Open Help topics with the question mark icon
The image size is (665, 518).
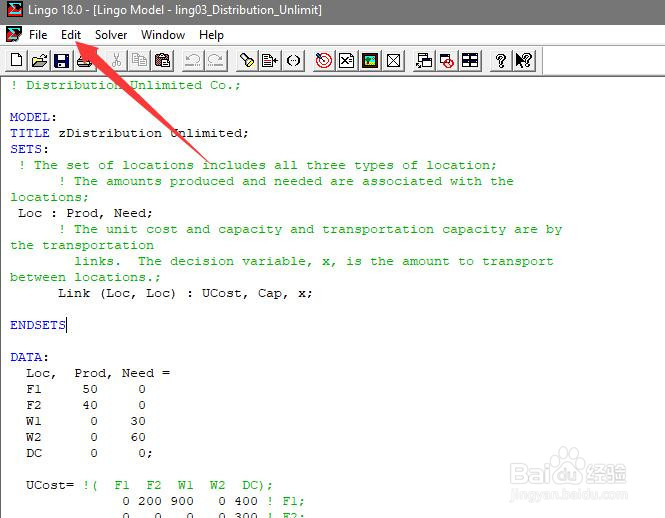click(501, 61)
